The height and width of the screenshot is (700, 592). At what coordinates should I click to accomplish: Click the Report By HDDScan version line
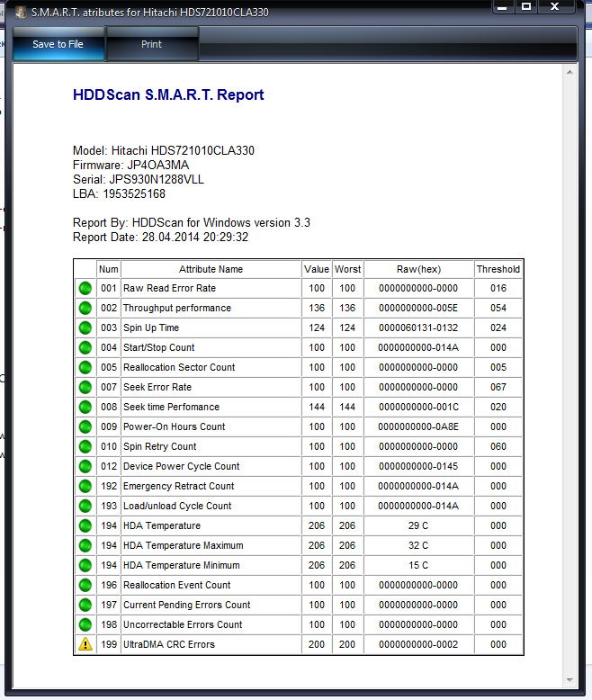192,222
